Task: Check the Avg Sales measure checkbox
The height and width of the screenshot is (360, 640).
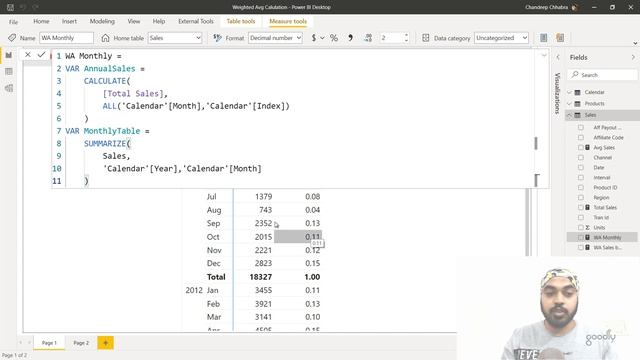Action: pos(580,147)
